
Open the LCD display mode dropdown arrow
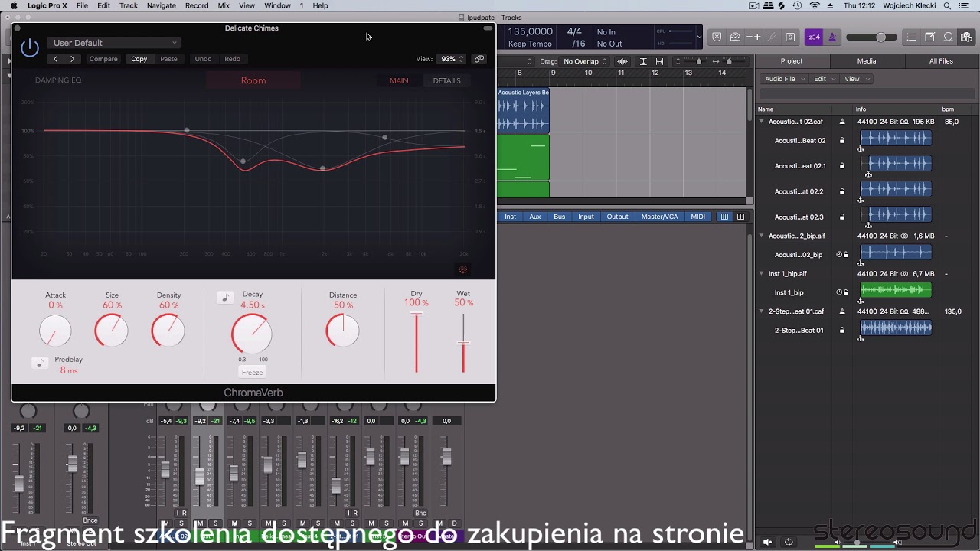pos(698,37)
